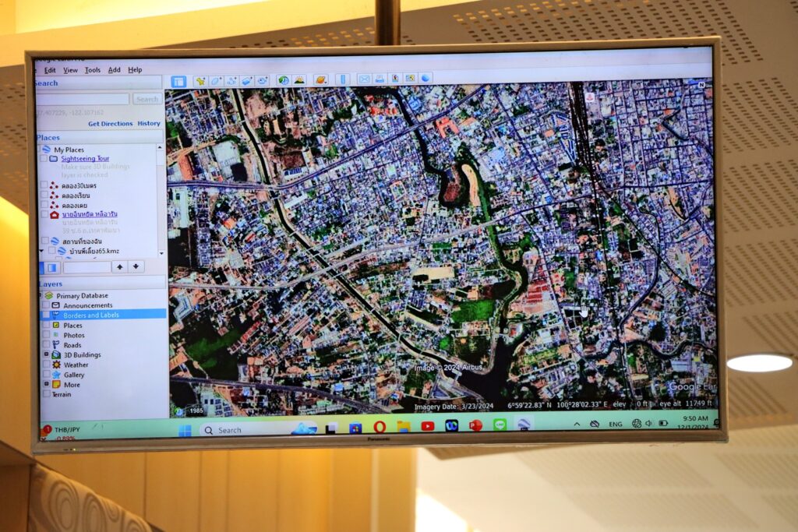
Task: Toggle the sunlight across landscape icon
Action: pos(299,80)
